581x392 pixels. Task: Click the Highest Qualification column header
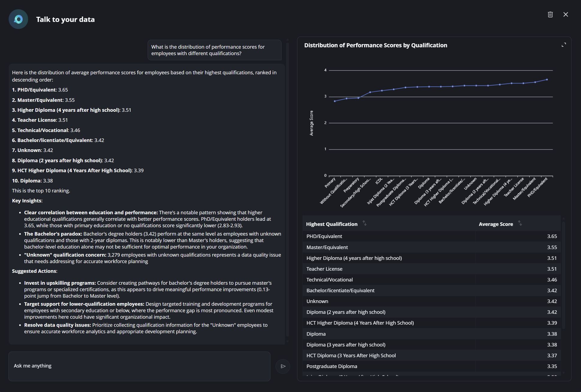(332, 224)
